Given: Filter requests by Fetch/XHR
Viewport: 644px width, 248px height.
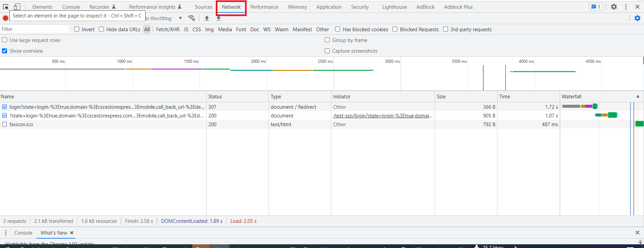Looking at the screenshot, I should (168, 29).
